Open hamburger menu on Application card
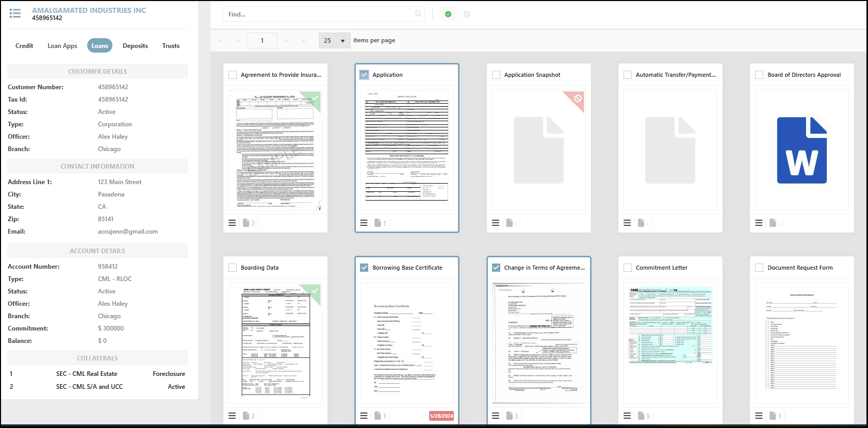The height and width of the screenshot is (428, 868). (x=364, y=223)
